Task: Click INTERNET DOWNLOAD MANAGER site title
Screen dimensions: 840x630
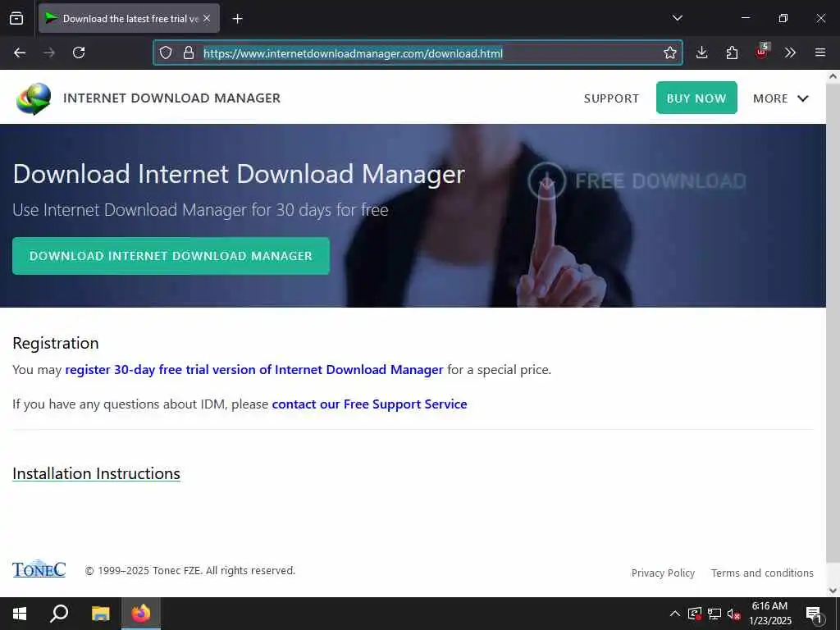Action: coord(172,98)
